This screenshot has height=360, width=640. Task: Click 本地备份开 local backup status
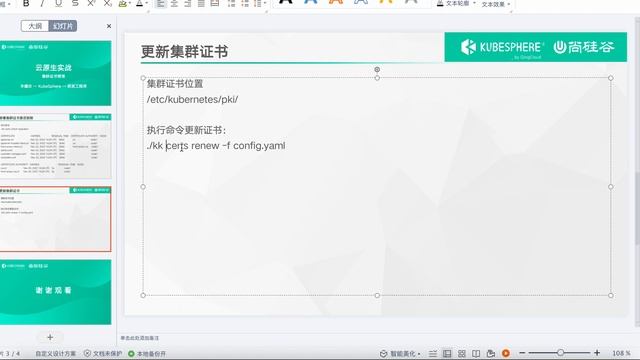147,353
